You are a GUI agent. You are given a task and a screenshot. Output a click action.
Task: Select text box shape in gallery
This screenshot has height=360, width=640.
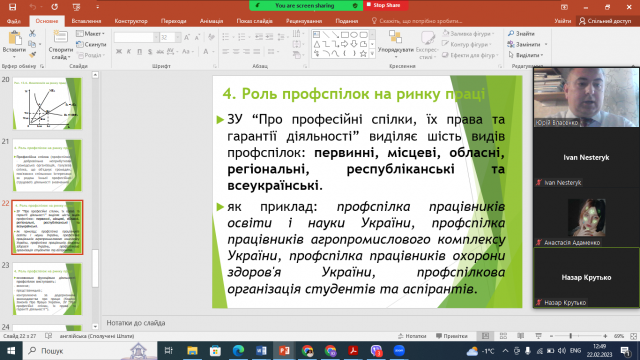click(317, 35)
